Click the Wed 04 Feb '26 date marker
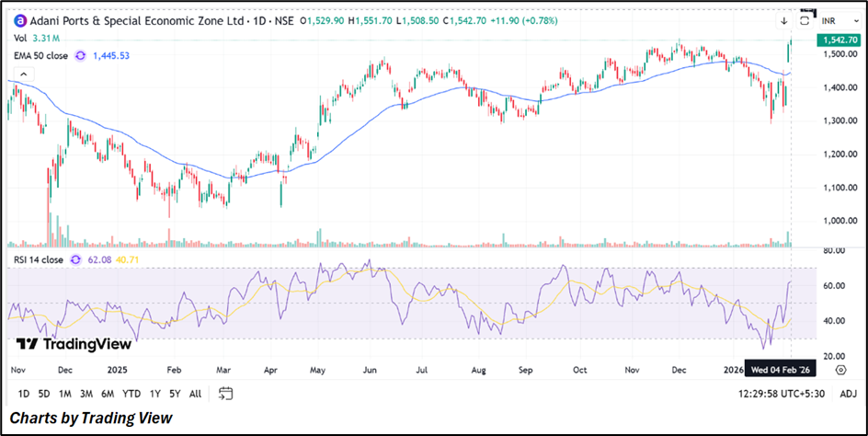Image resolution: width=868 pixels, height=436 pixels. 781,370
